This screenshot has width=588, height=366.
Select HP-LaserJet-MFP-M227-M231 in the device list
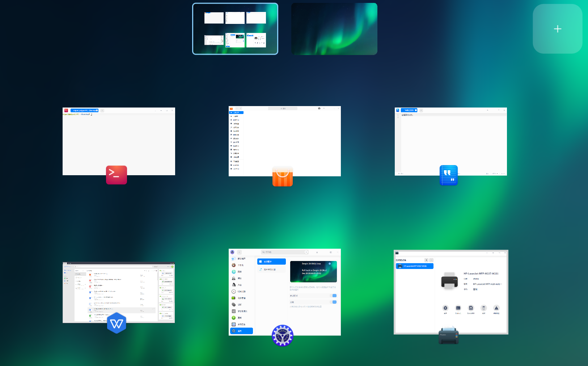pos(415,266)
